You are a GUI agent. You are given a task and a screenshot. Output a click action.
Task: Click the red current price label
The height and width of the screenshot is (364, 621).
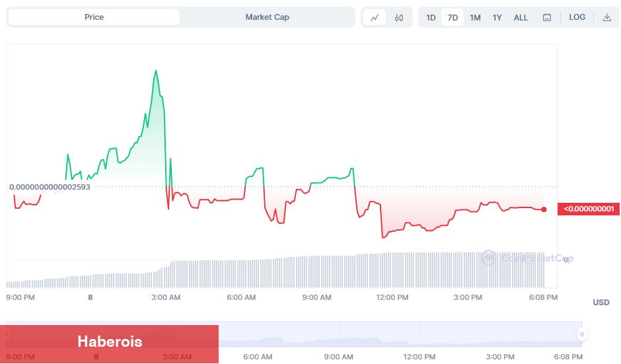point(589,209)
